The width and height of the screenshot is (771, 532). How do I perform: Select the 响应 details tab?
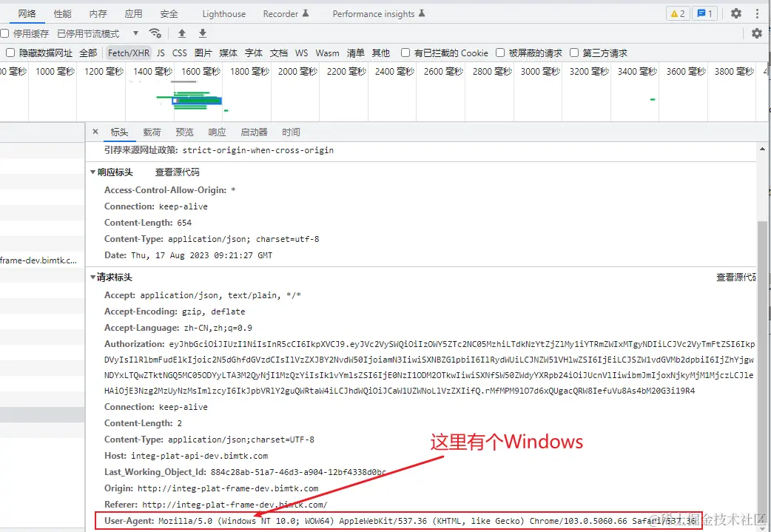click(x=217, y=132)
